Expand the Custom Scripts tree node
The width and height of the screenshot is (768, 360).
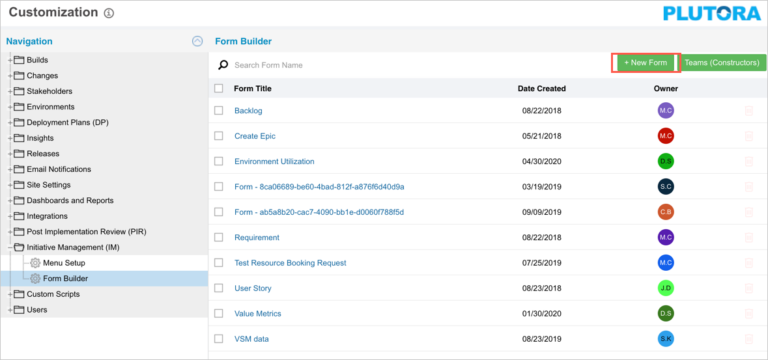point(10,294)
